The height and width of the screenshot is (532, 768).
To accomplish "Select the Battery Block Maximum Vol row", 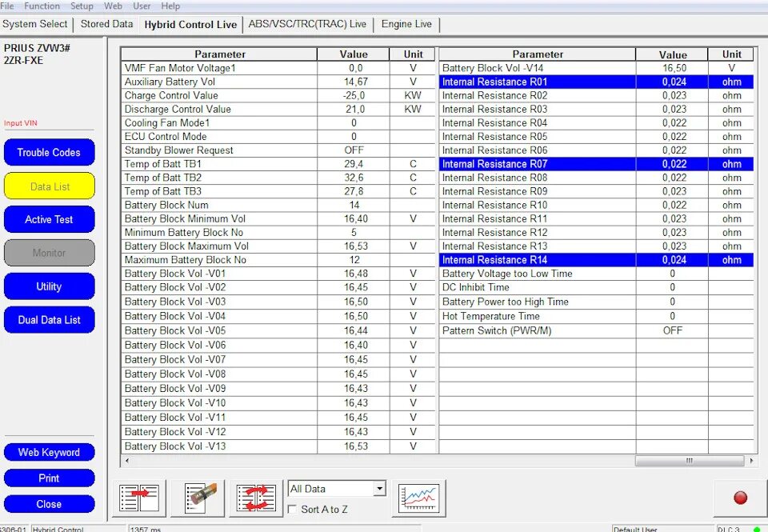I will coord(278,246).
